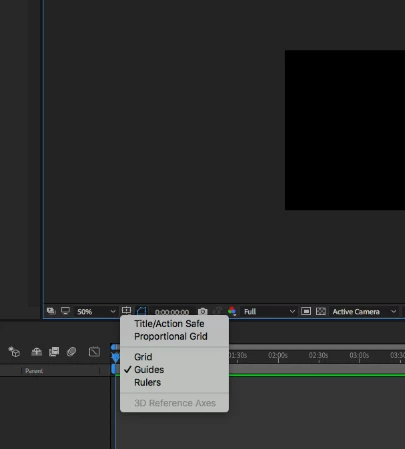Image resolution: width=405 pixels, height=449 pixels.
Task: Open the graph editor icon
Action: [94, 352]
